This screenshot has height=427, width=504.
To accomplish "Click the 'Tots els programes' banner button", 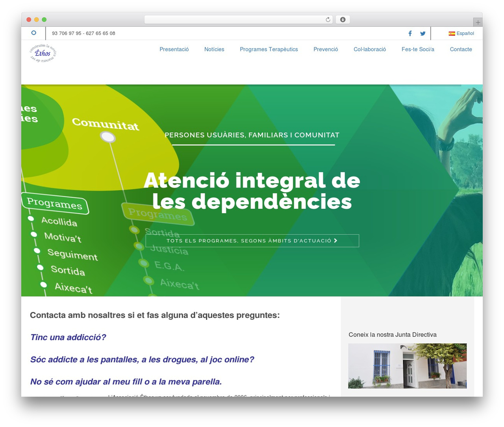I will pyautogui.click(x=252, y=241).
